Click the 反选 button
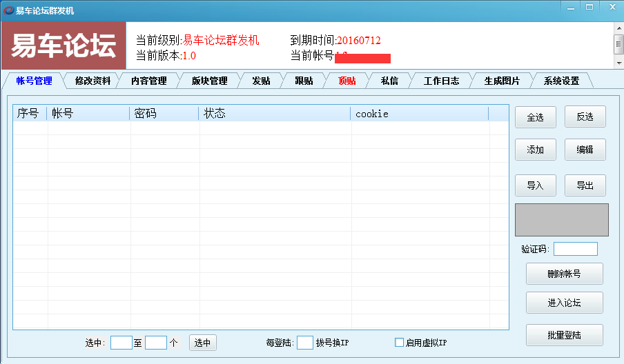This screenshot has width=624, height=364. point(585,117)
